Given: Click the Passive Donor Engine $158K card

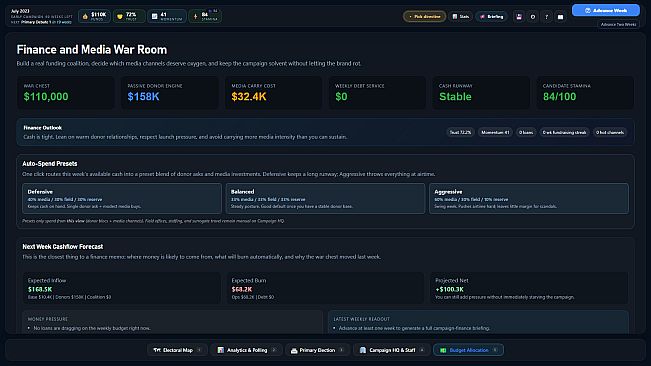Looking at the screenshot, I should pyautogui.click(x=169, y=93).
